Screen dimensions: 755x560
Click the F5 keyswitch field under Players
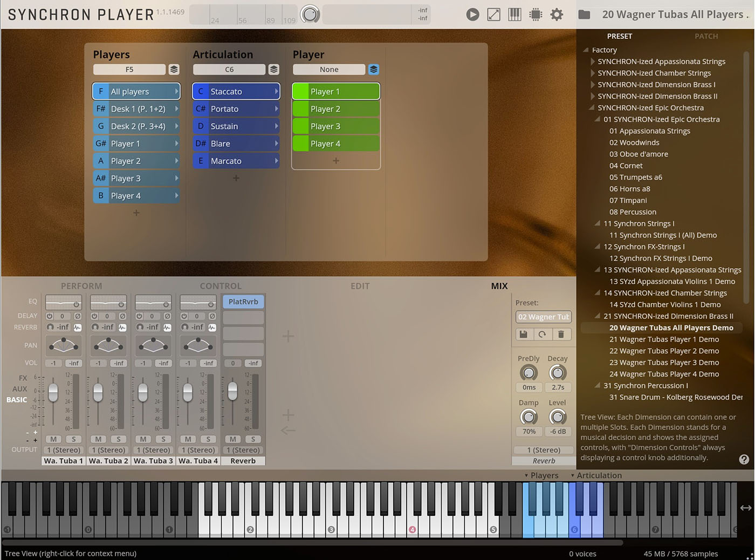(129, 70)
